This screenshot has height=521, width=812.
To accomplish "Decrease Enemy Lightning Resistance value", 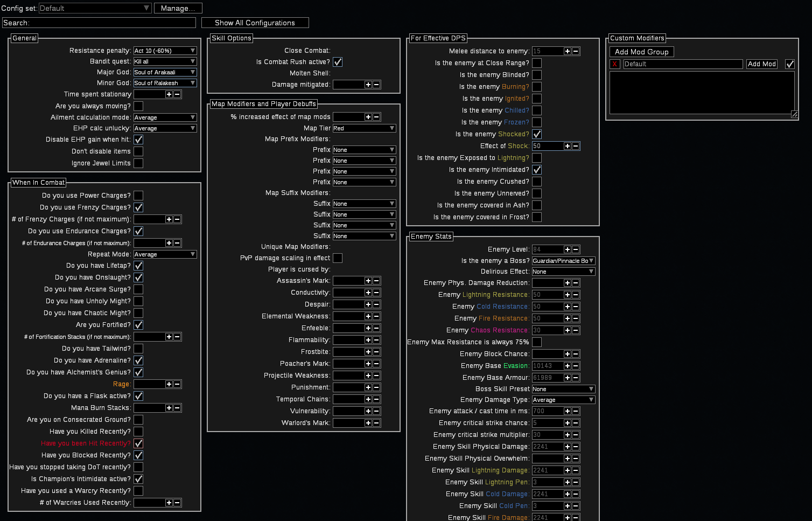I will point(576,295).
